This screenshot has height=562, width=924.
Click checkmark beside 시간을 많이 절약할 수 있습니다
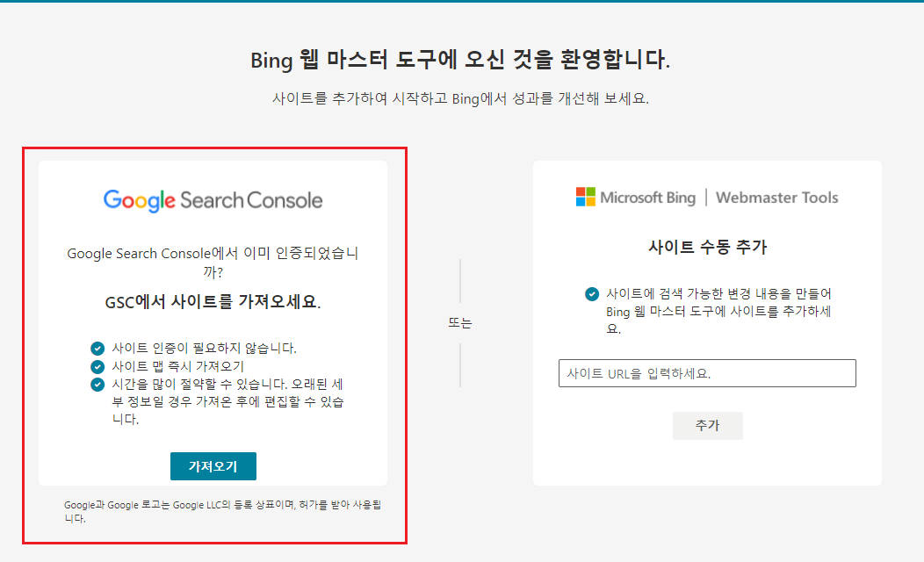coord(97,385)
